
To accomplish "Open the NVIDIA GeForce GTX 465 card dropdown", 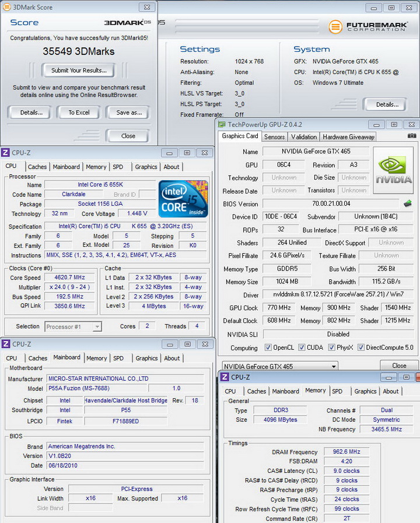I will pyautogui.click(x=280, y=366).
